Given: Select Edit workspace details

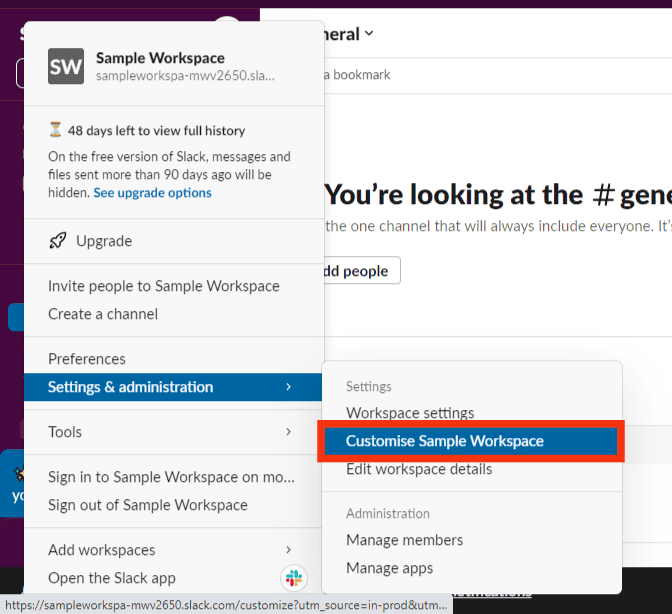Looking at the screenshot, I should pos(471,469).
